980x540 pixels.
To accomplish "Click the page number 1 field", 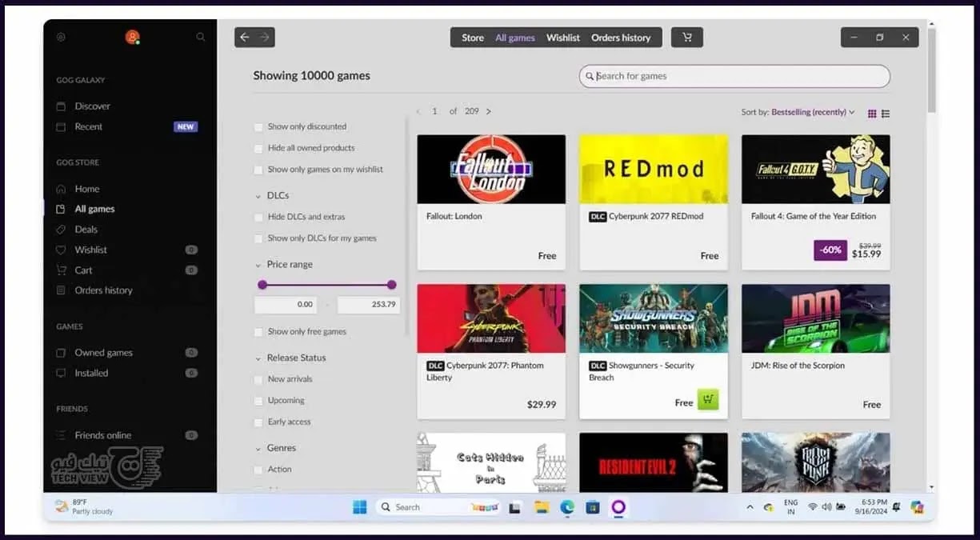I will click(x=435, y=112).
